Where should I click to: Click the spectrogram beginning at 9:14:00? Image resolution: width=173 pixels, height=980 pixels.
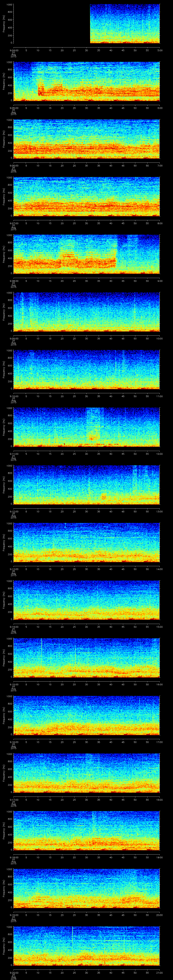[87, 600]
